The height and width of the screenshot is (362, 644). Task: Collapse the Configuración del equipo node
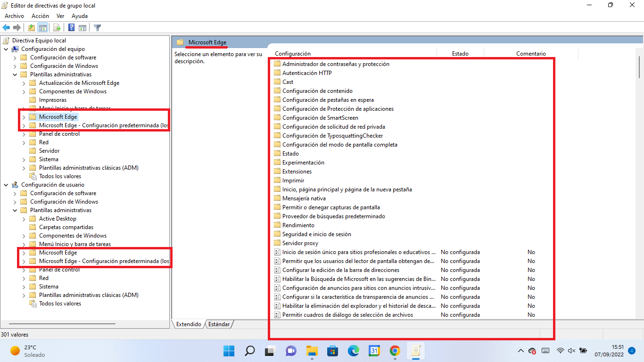(6, 49)
